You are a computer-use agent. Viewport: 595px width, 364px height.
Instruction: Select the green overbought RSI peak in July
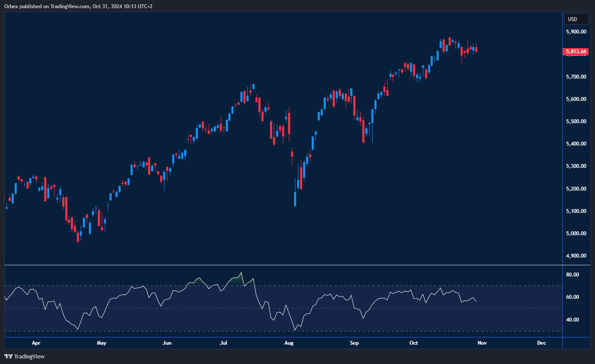(237, 280)
